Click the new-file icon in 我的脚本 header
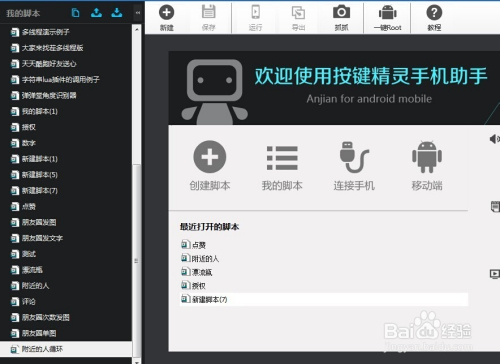This screenshot has width=500, height=364. [76, 13]
